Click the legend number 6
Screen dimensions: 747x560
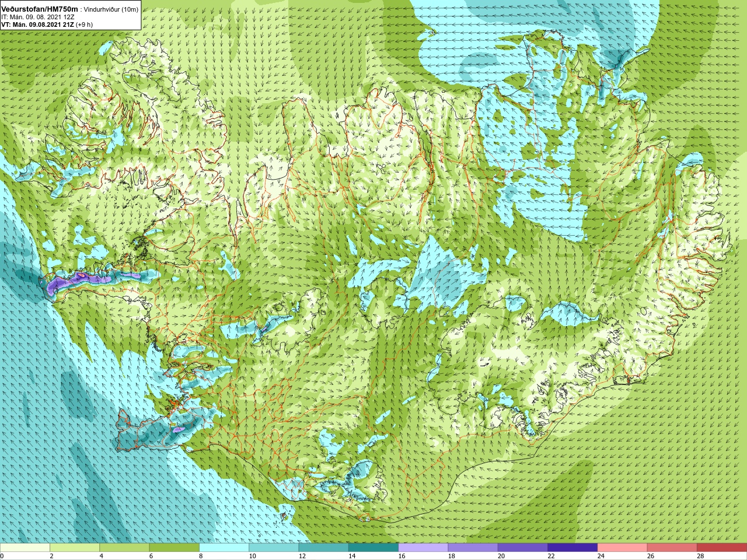click(x=151, y=556)
